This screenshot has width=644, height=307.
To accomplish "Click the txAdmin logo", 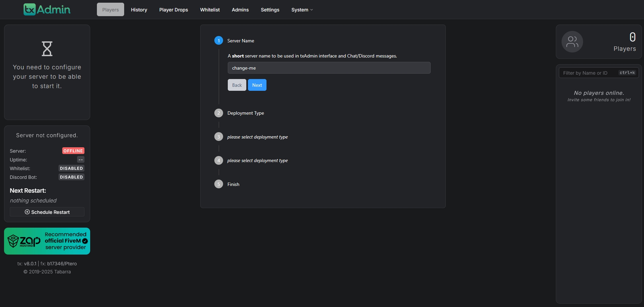I will [x=47, y=9].
